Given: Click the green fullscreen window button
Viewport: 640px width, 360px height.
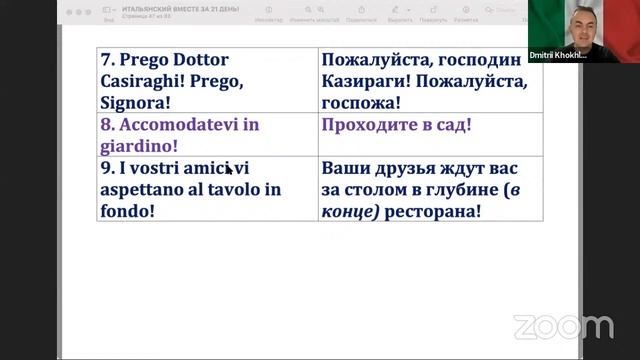Looking at the screenshot, I should click(88, 12).
